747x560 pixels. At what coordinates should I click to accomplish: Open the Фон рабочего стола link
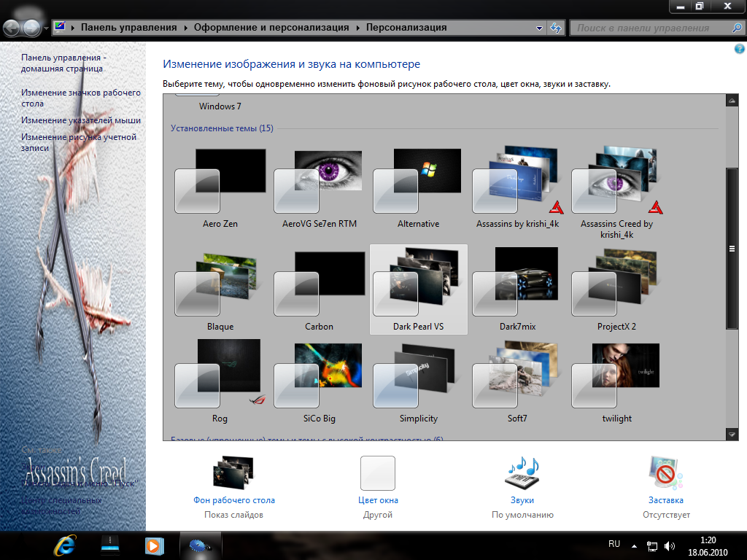(234, 500)
